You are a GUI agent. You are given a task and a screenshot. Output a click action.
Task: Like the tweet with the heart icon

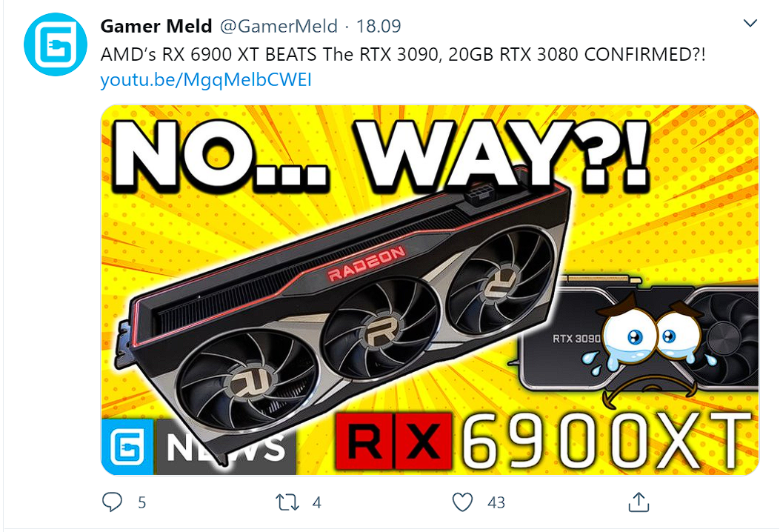click(463, 502)
